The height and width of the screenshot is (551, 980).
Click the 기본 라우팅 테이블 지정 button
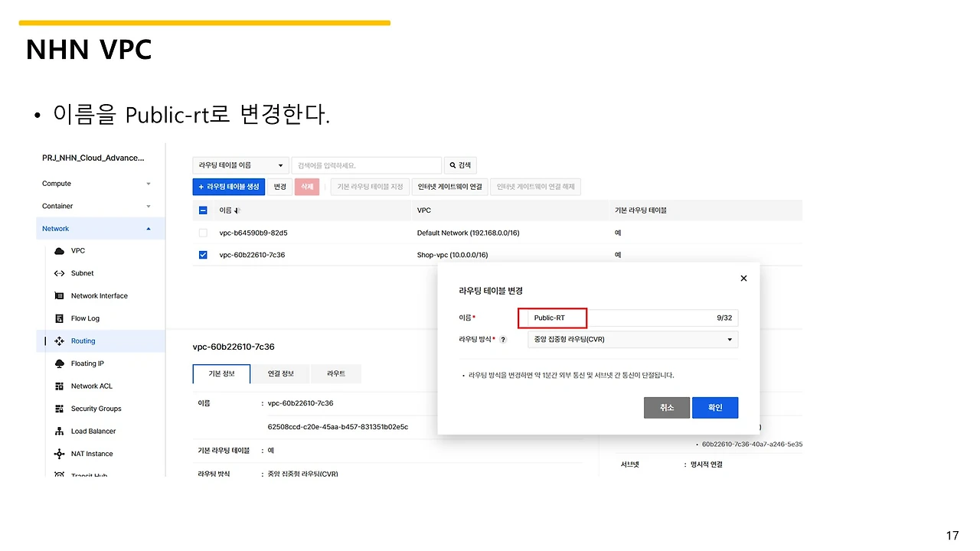[370, 187]
